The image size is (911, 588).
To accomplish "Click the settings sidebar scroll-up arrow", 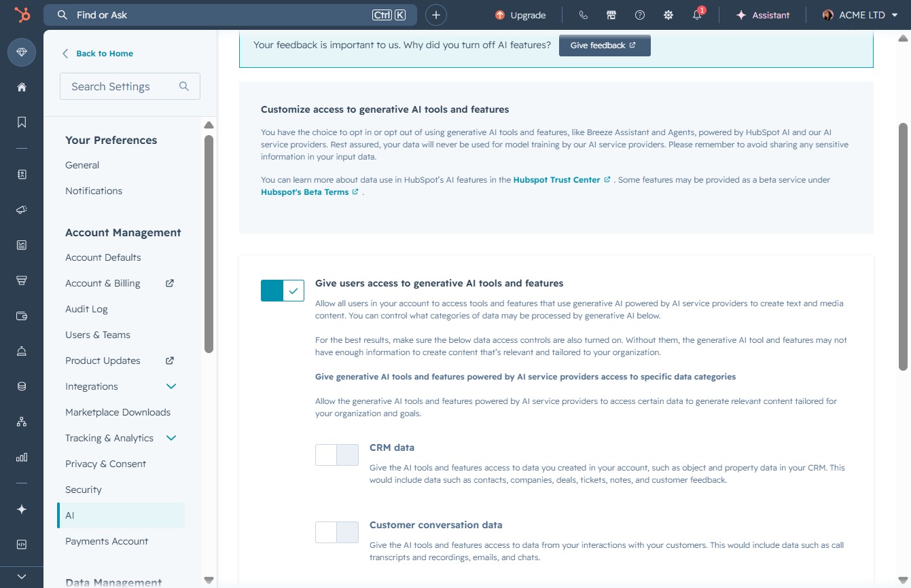I will click(x=209, y=125).
